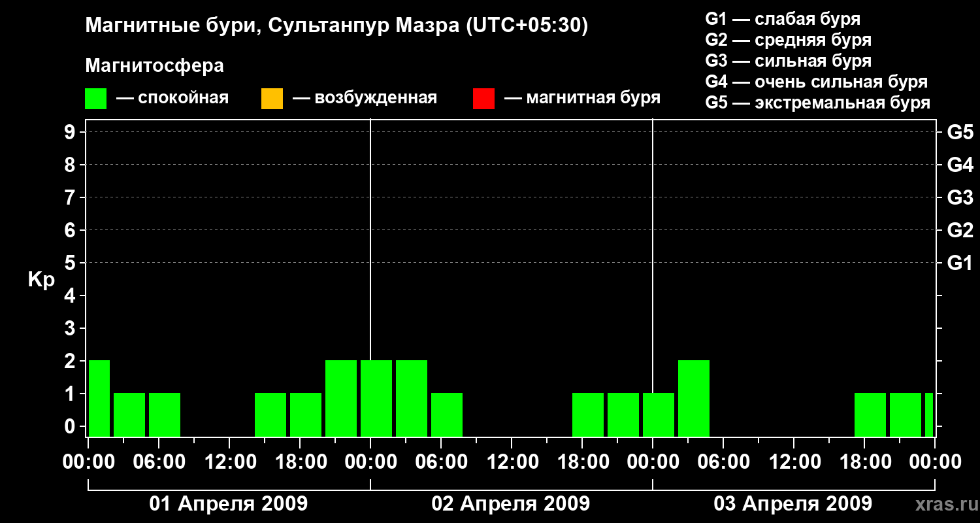Select the line G2 — средняя буря

tap(789, 40)
